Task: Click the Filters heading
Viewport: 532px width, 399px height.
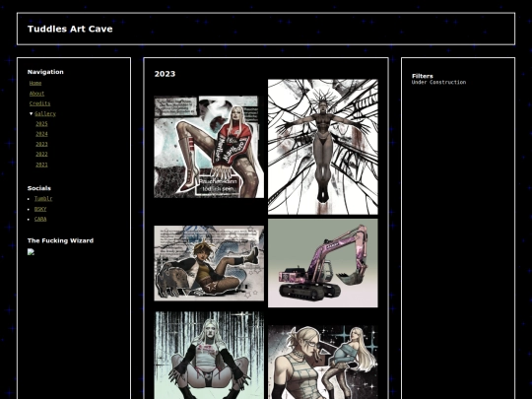Action: tap(423, 76)
